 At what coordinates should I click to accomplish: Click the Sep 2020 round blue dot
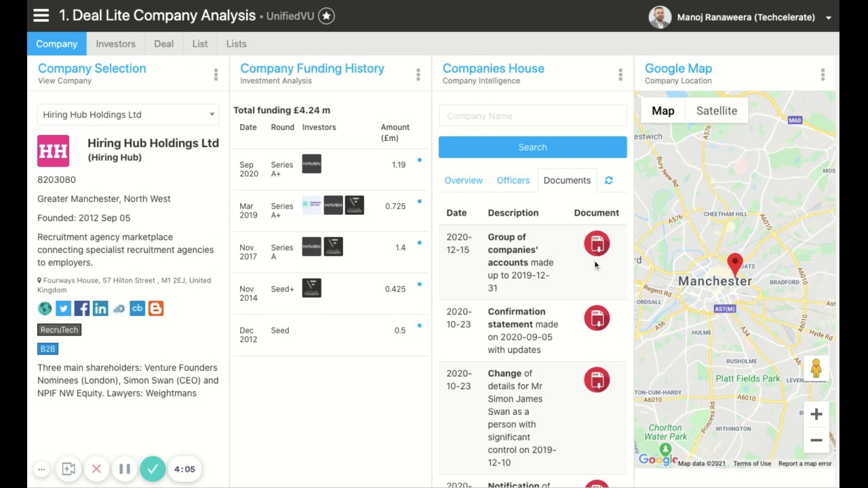419,160
